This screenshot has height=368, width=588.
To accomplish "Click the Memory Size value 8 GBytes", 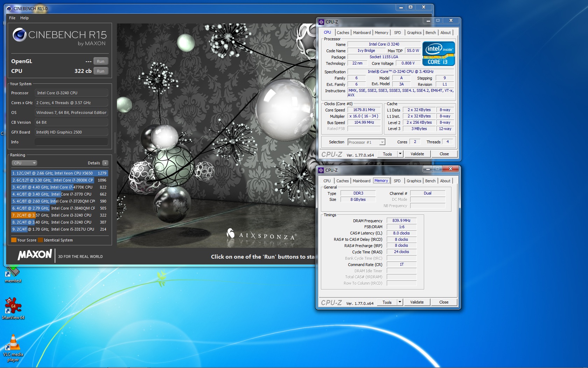I will (358, 199).
